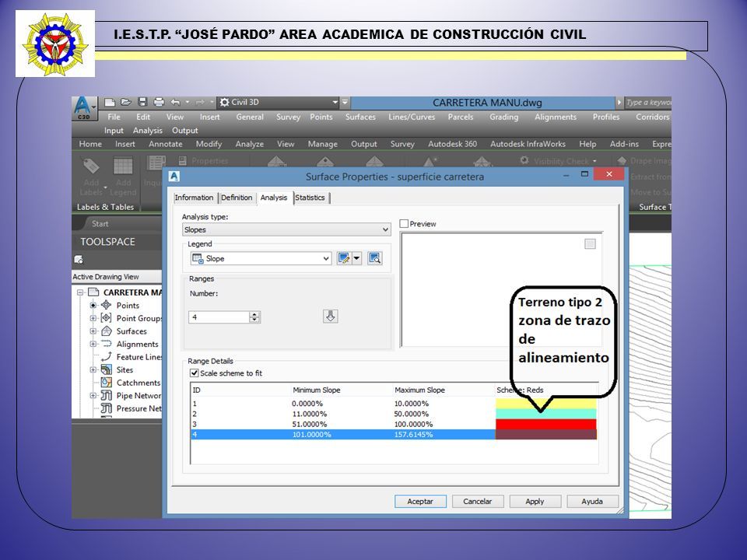Image resolution: width=747 pixels, height=560 pixels.
Task: Open the Annotate ribbon tab
Action: pos(165,144)
